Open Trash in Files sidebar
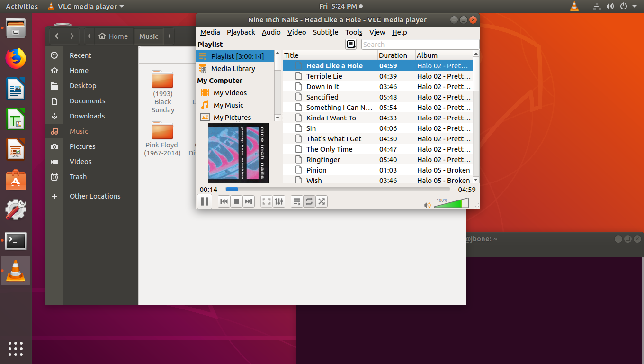The image size is (644, 364). click(x=91, y=177)
